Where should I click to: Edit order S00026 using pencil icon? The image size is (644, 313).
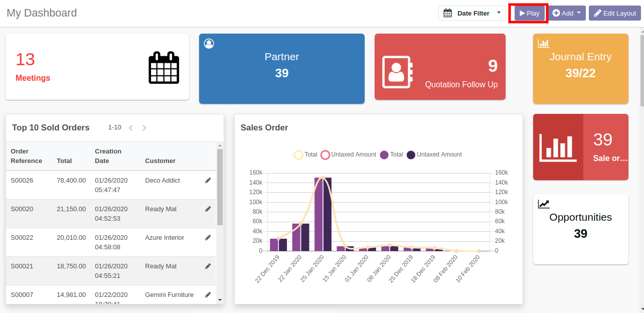coord(208,181)
